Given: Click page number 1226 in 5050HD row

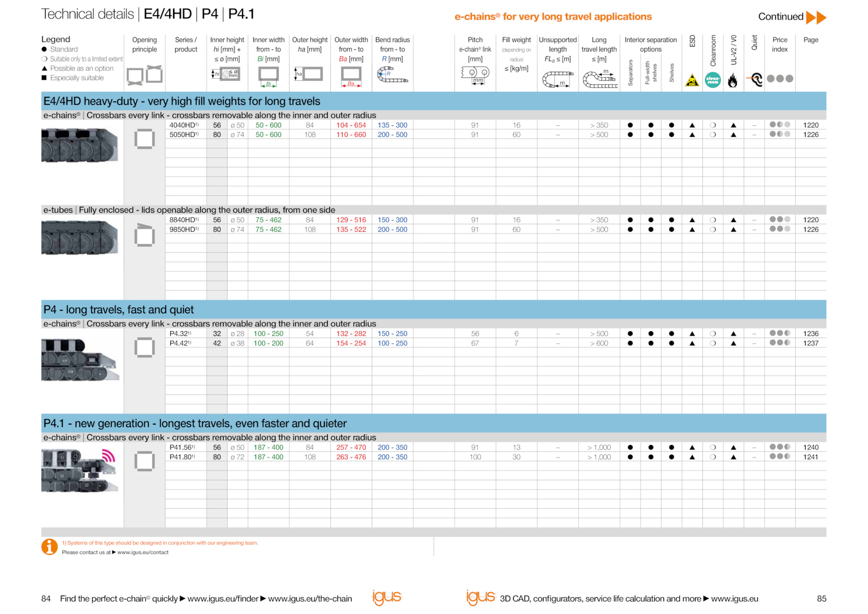Looking at the screenshot, I should click(811, 135).
